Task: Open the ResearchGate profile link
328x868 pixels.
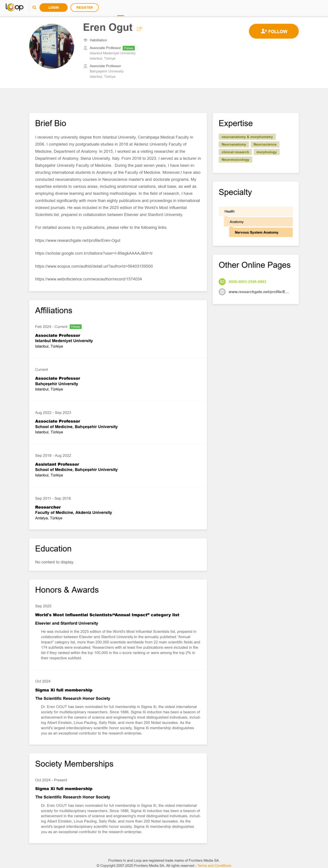Action: pyautogui.click(x=259, y=292)
